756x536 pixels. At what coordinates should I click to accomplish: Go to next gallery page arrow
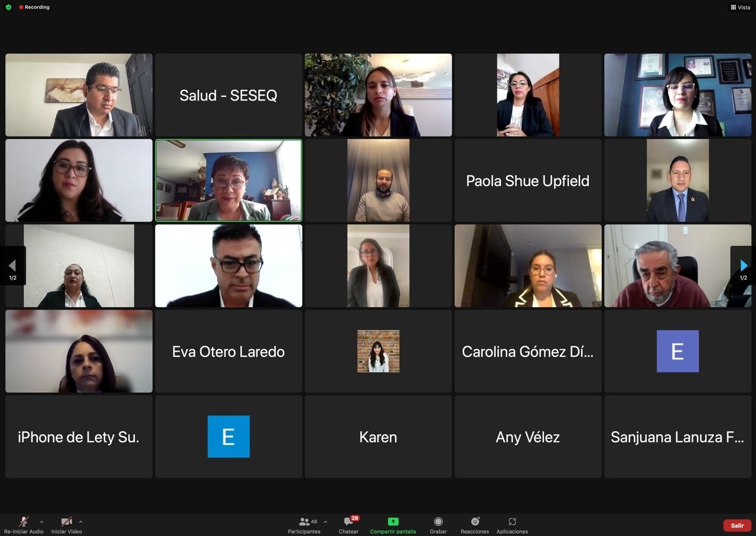tap(744, 266)
